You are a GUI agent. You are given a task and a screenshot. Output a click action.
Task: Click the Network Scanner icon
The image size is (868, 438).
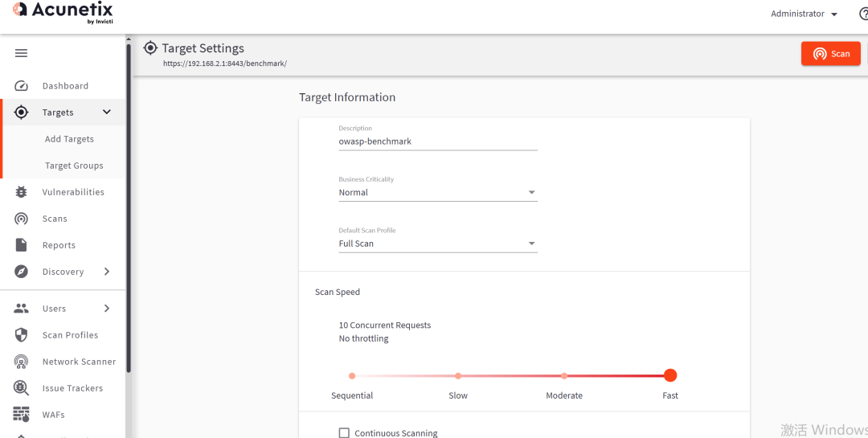(x=22, y=362)
